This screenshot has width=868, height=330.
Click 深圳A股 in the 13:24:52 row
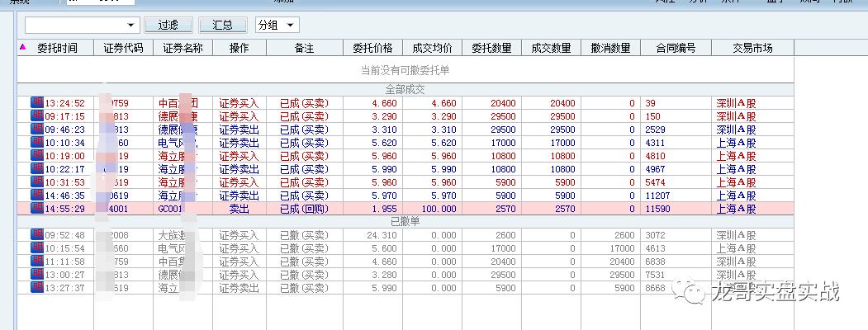pos(736,103)
